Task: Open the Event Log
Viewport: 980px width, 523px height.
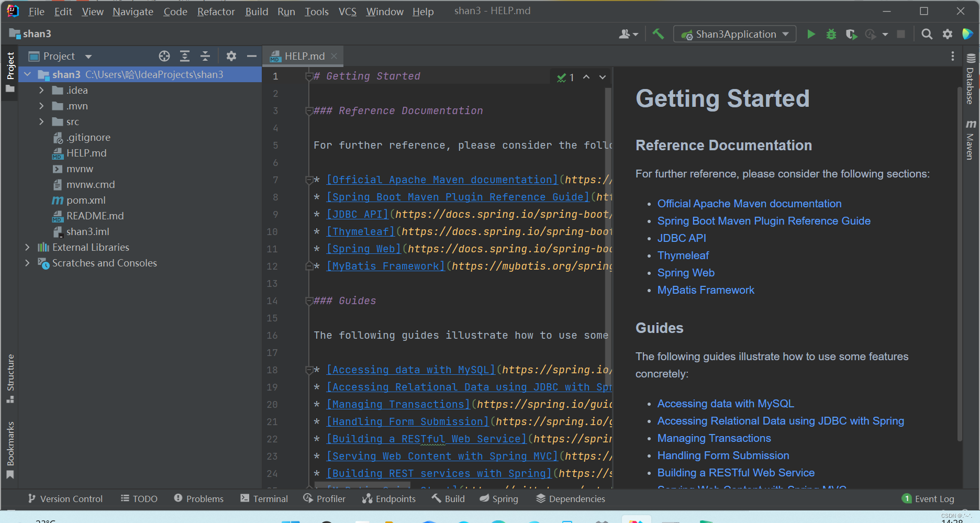Action: 928,499
